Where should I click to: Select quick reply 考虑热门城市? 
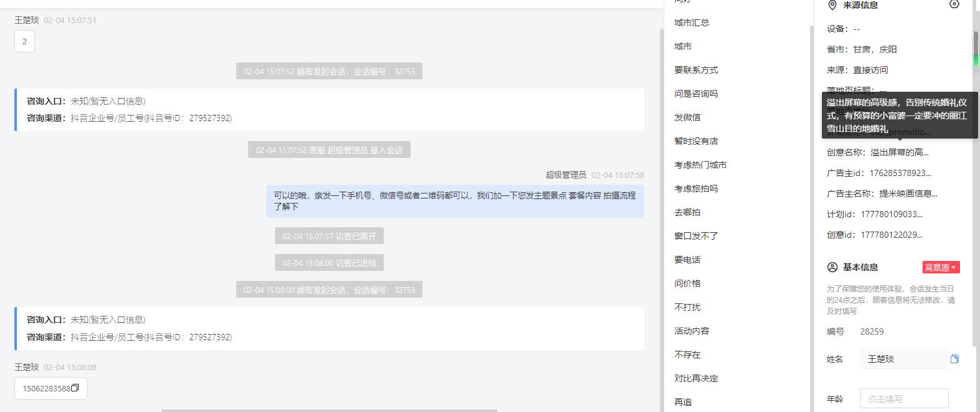point(701,165)
